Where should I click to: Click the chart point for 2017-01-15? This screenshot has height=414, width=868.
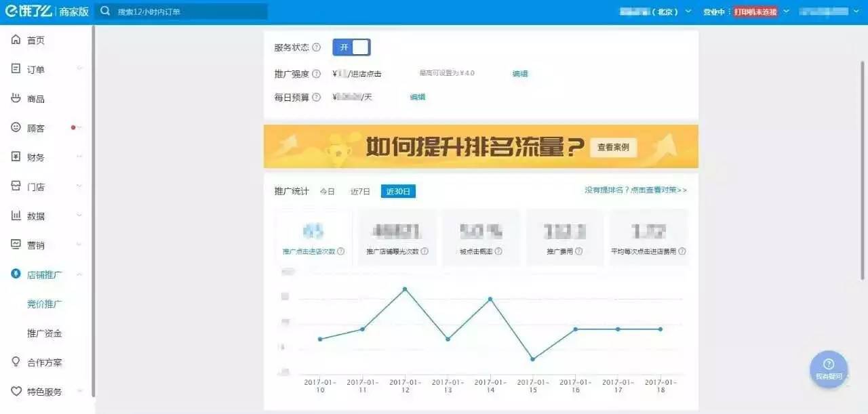pyautogui.click(x=533, y=359)
